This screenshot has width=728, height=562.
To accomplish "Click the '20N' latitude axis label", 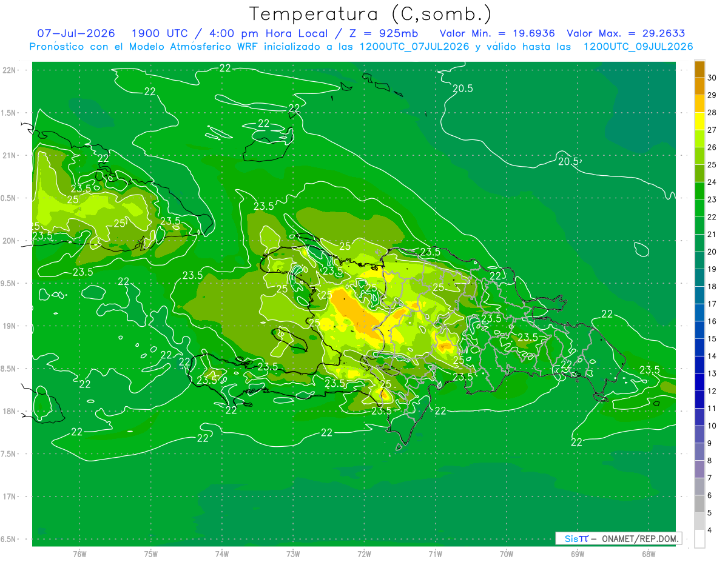I will 10,241.
